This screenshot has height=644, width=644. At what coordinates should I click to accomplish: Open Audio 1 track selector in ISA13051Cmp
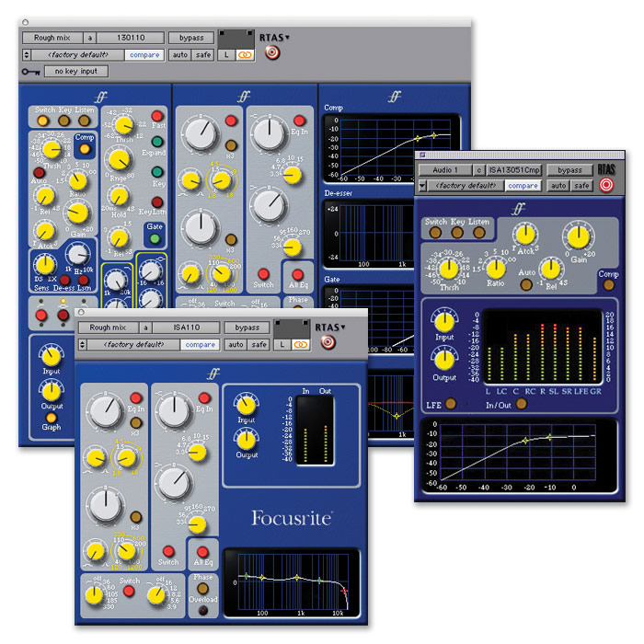pos(445,170)
